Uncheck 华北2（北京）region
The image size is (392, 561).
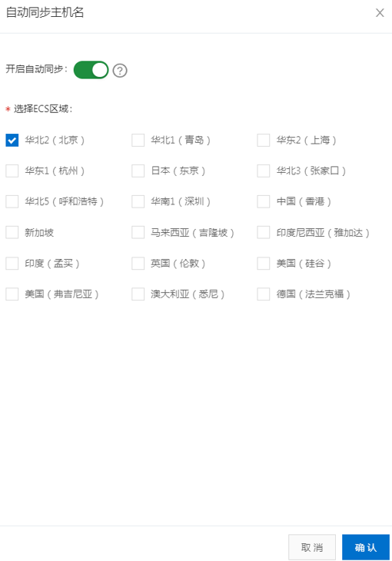click(x=12, y=140)
